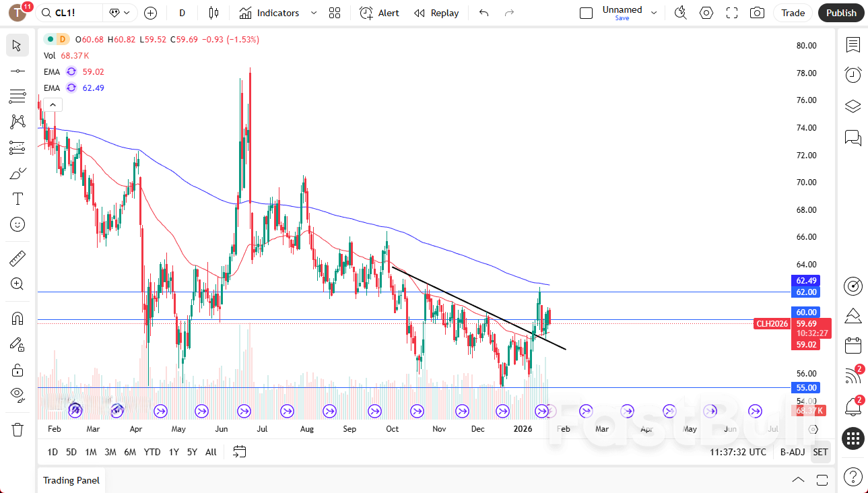This screenshot has height=493, width=868.
Task: Open the Watchlist panel icon
Action: (x=853, y=45)
